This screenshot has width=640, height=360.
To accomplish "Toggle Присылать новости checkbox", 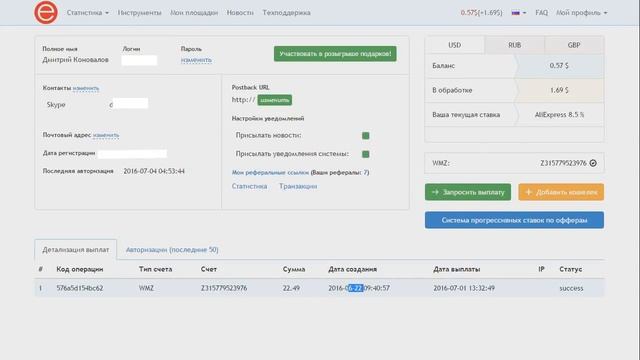I will pos(366,136).
